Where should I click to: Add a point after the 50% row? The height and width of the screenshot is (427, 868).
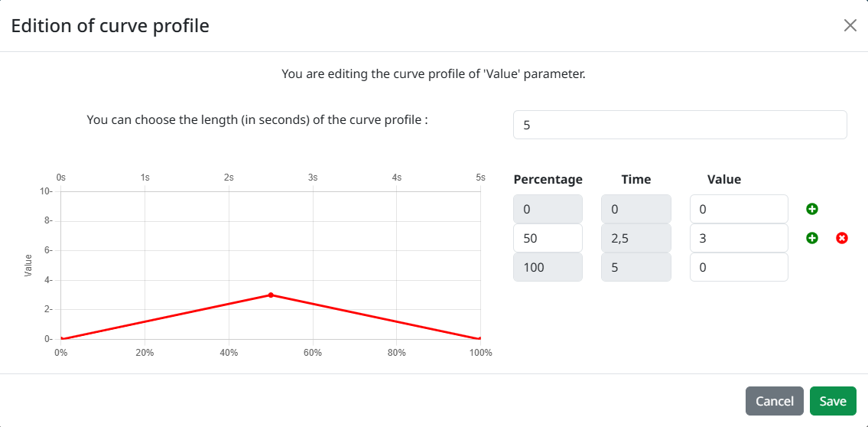pos(811,238)
